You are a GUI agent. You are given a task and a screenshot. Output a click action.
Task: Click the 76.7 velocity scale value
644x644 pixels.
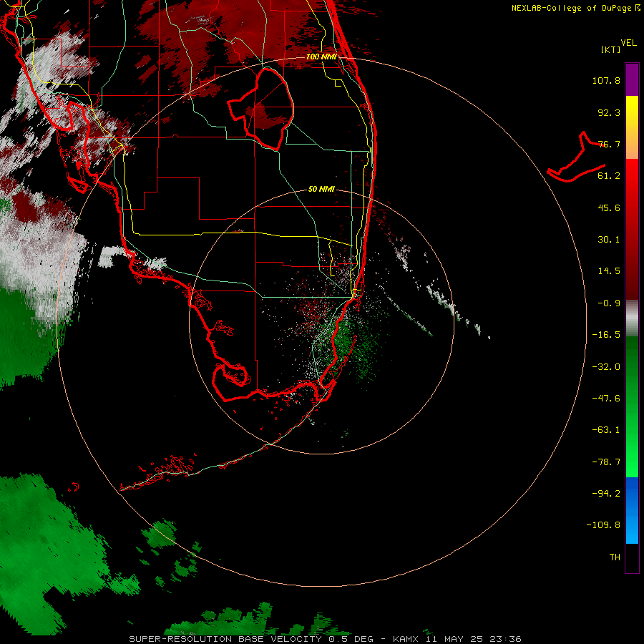tap(609, 144)
